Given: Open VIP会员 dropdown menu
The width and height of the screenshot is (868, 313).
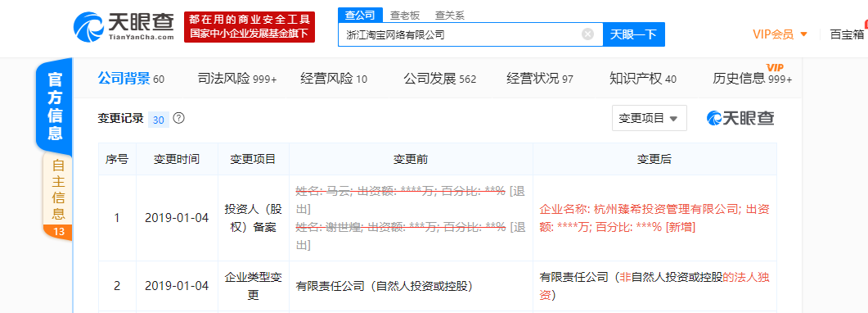Looking at the screenshot, I should (x=780, y=34).
